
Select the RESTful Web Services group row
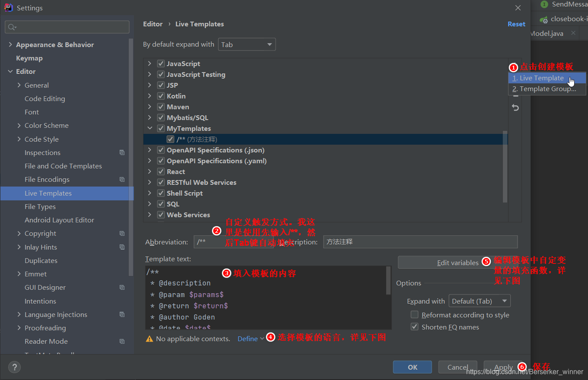click(x=325, y=182)
